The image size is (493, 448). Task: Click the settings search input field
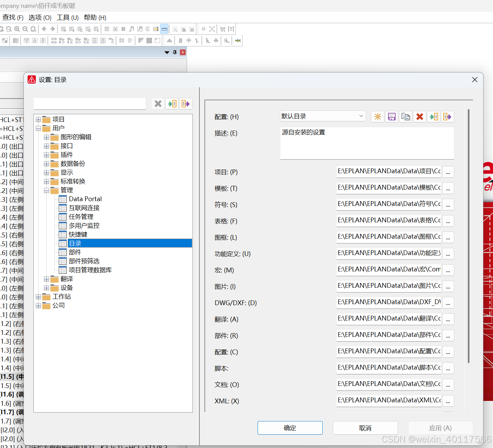point(90,103)
